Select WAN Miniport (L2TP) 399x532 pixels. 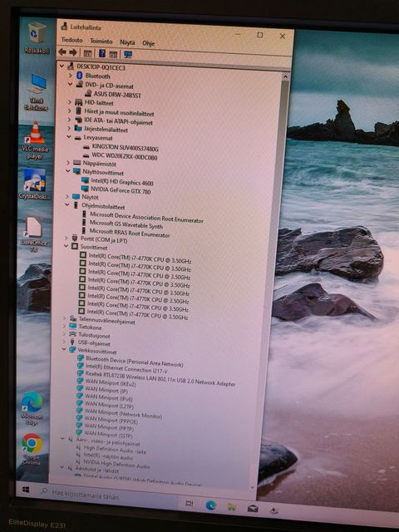point(109,405)
